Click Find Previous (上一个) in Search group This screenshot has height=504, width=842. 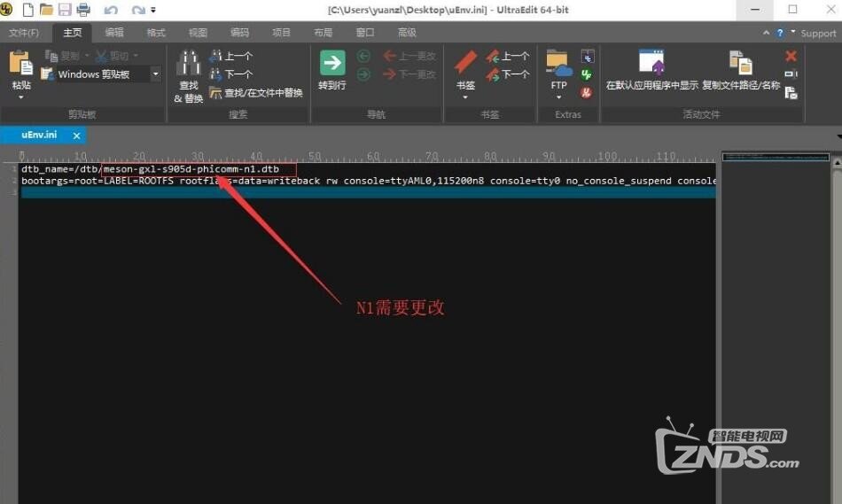231,55
